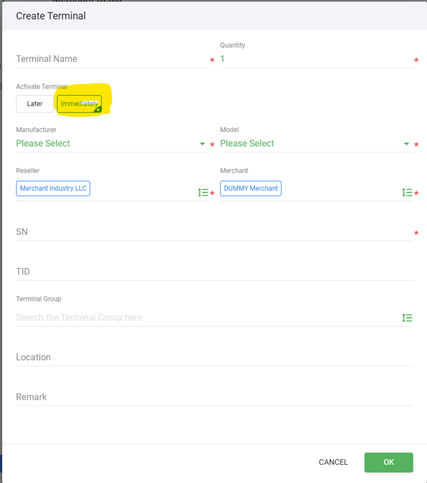Confirm with the green OK button
427x483 pixels.
[389, 462]
